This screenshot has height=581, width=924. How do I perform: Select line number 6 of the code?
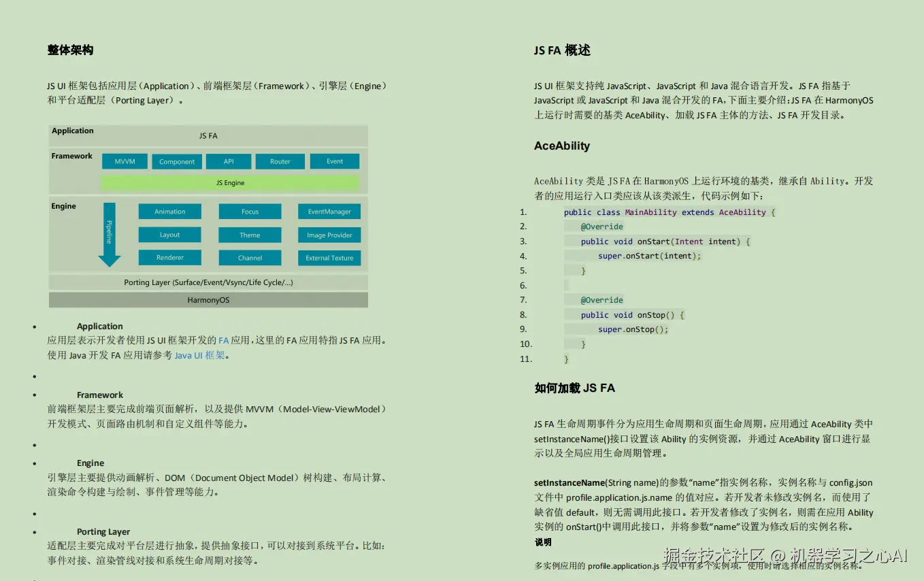tap(523, 286)
